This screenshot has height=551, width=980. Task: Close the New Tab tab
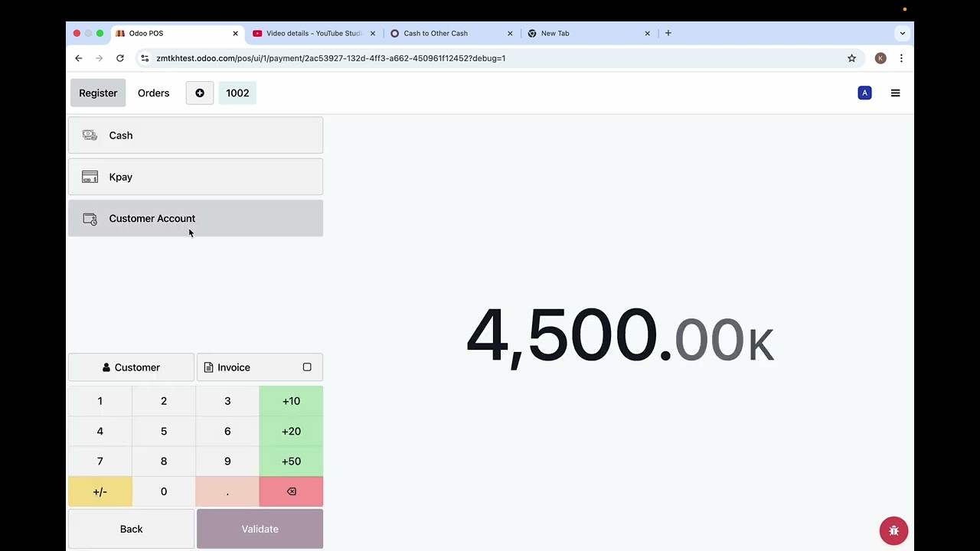click(x=647, y=34)
